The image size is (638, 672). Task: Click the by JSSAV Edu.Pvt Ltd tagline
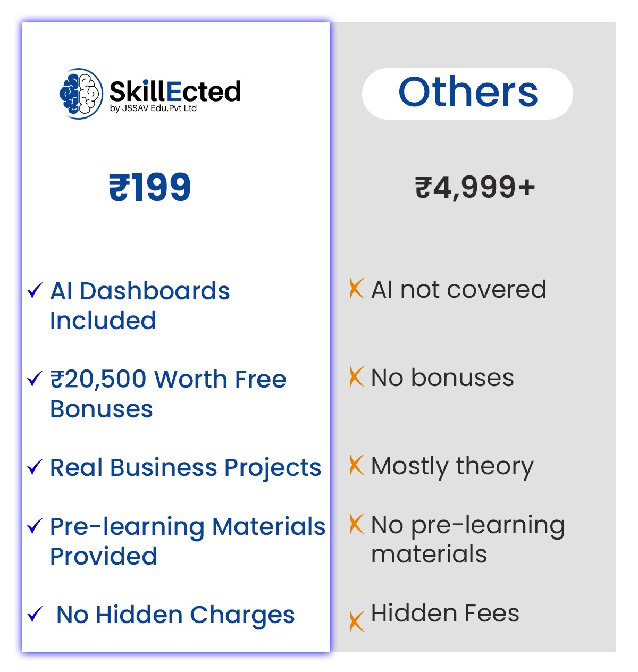coord(153,108)
